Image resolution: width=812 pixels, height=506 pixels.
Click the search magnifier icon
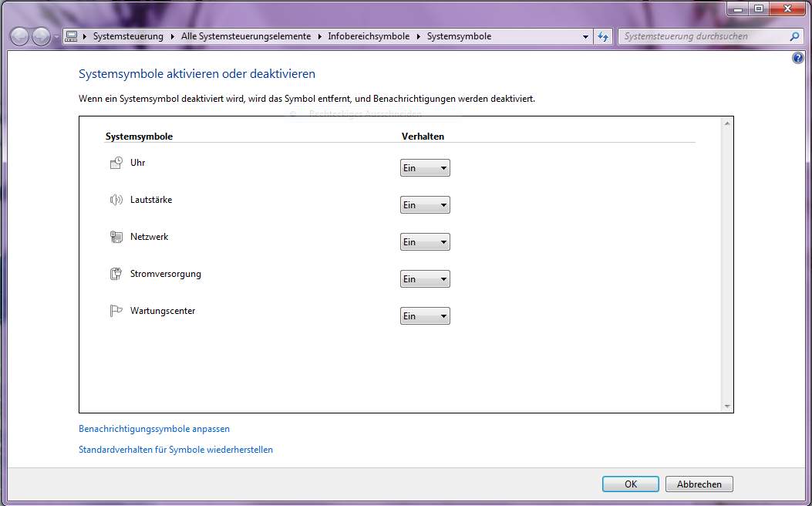point(794,35)
